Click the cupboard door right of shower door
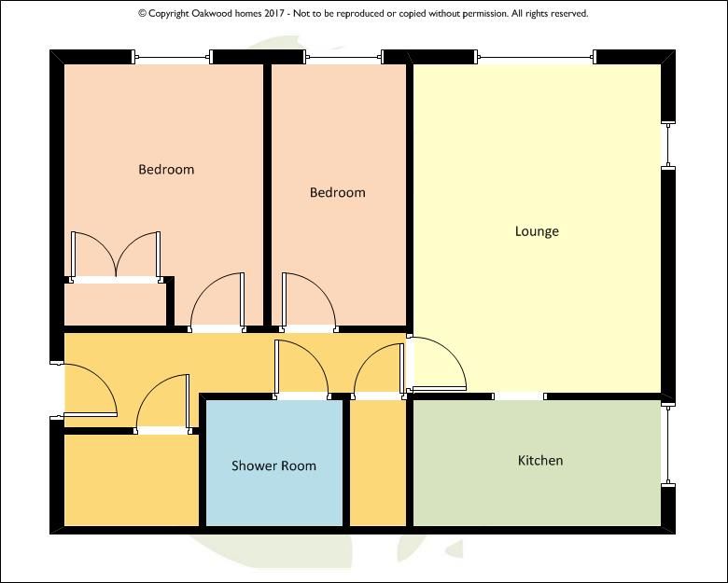Image resolution: width=728 pixels, height=583 pixels. [379, 371]
